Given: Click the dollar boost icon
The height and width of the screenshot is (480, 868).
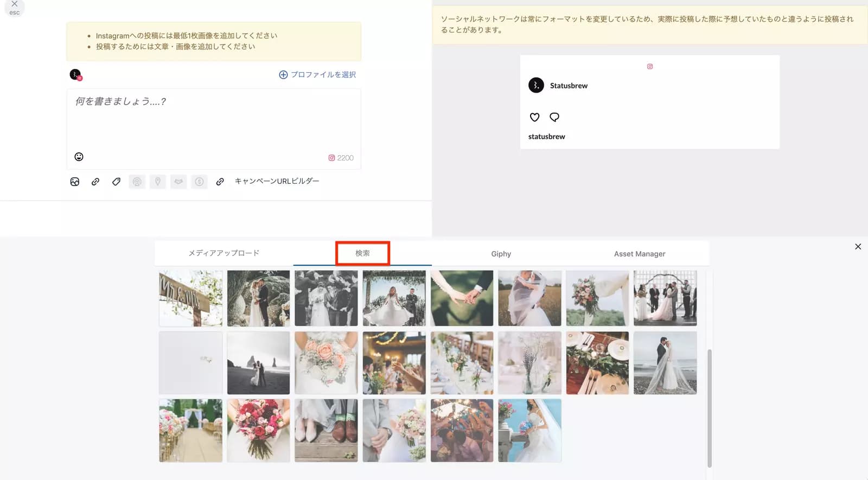Looking at the screenshot, I should coord(199,182).
